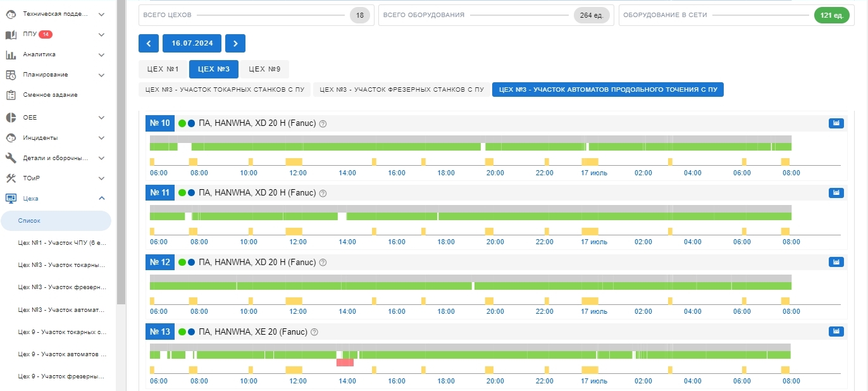This screenshot has height=391, width=868.
Task: Go to next date with right arrow
Action: pyautogui.click(x=235, y=44)
